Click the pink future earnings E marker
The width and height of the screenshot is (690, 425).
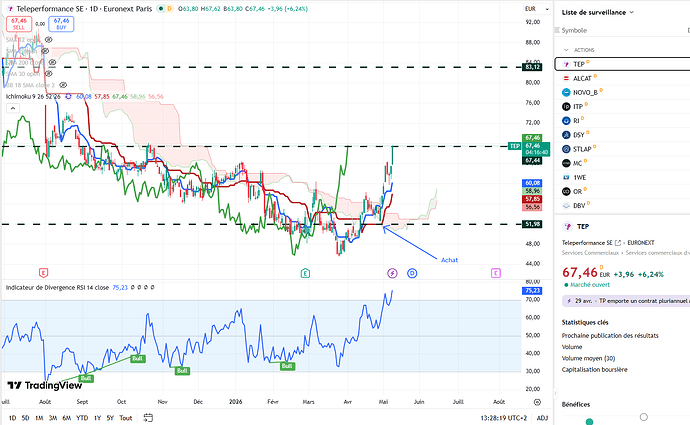(x=495, y=273)
